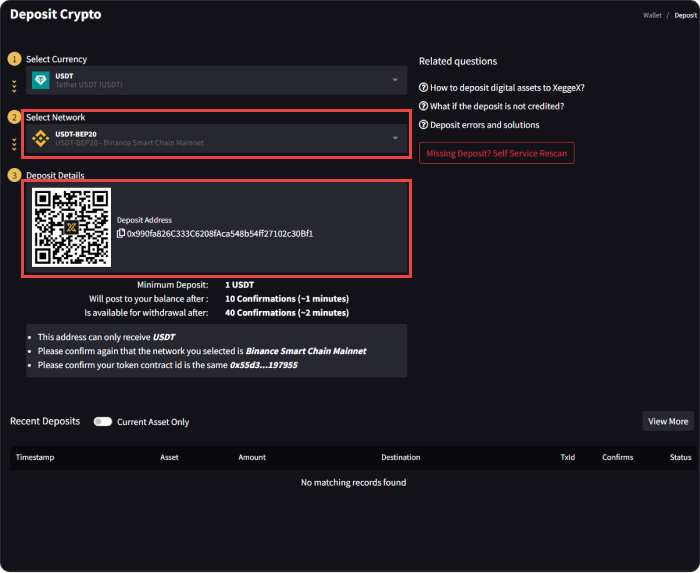Click the question icon beside 'How to deposit'
The height and width of the screenshot is (573, 700).
[423, 87]
